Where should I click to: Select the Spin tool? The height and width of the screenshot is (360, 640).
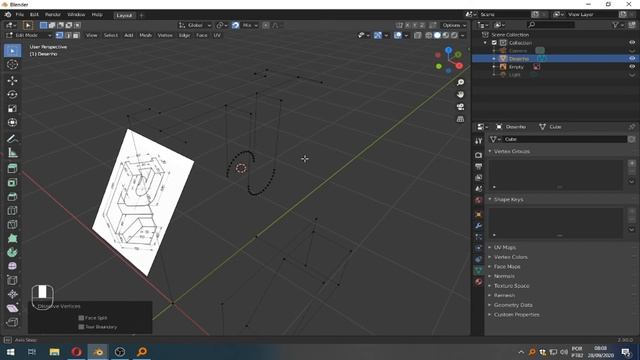pos(12,252)
